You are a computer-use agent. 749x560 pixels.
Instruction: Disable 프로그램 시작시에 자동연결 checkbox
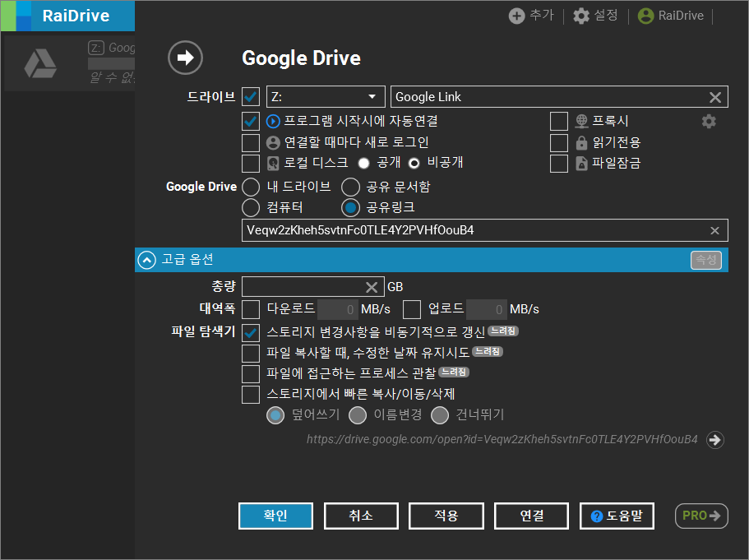[251, 122]
